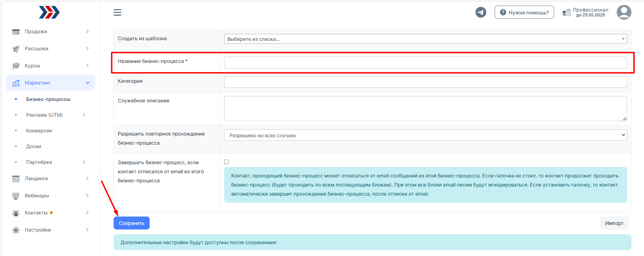Viewport: 644px width, 256px height.
Task: Open the Доски submenu item
Action: (x=34, y=146)
